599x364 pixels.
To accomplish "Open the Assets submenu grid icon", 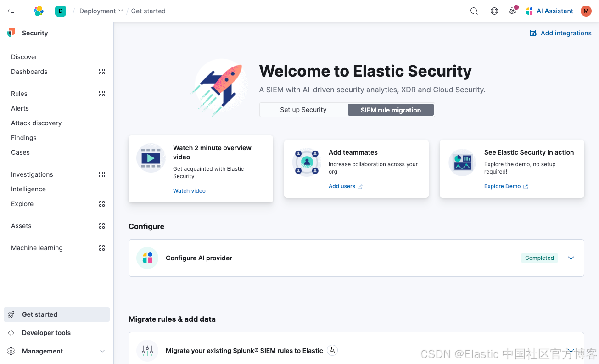I will pos(102,226).
